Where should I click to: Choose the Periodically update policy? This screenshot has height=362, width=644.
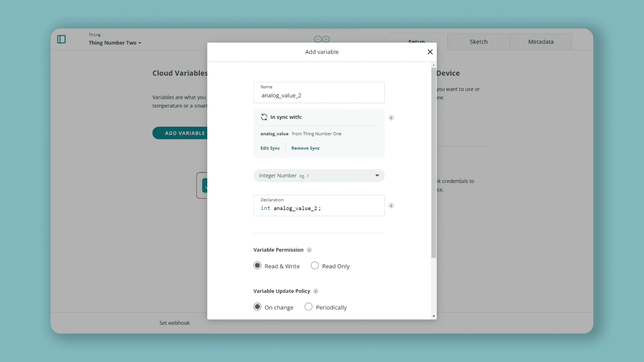point(308,307)
